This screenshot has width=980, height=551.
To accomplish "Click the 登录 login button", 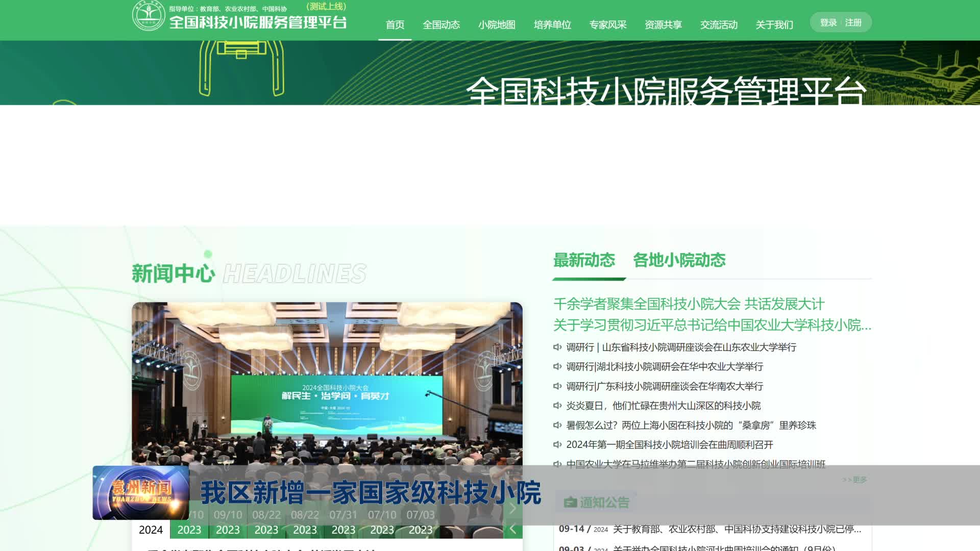I will click(828, 22).
